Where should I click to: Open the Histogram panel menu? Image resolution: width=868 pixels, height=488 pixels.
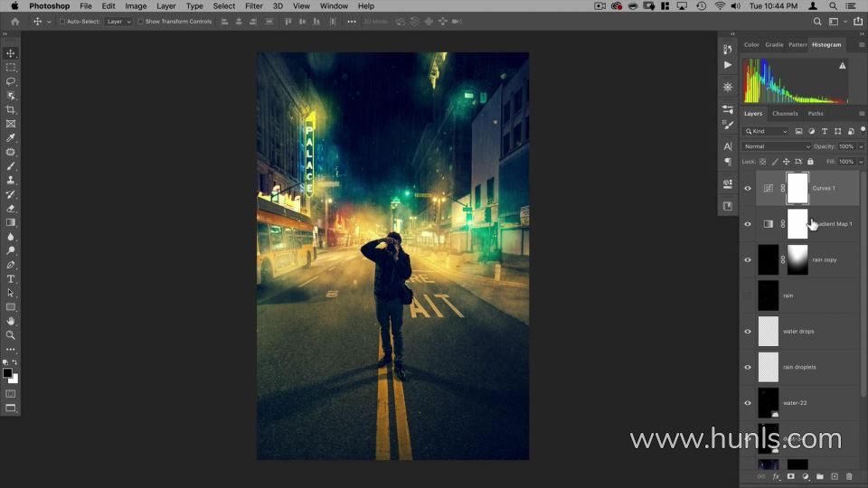point(862,45)
